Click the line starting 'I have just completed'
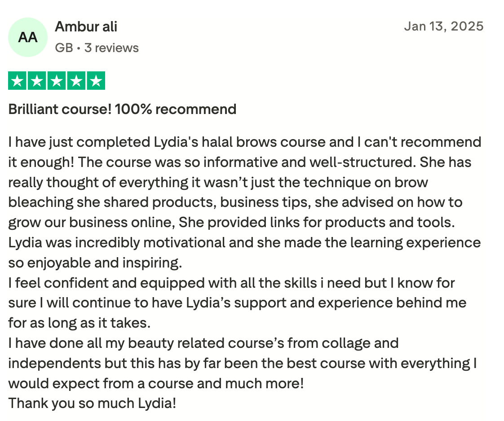 [245, 142]
